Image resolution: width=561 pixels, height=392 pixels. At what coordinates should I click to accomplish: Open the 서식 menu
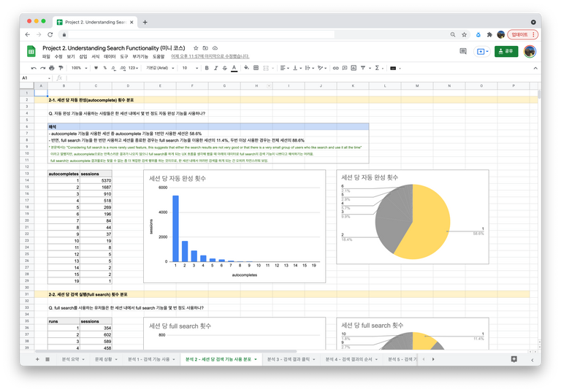click(96, 56)
